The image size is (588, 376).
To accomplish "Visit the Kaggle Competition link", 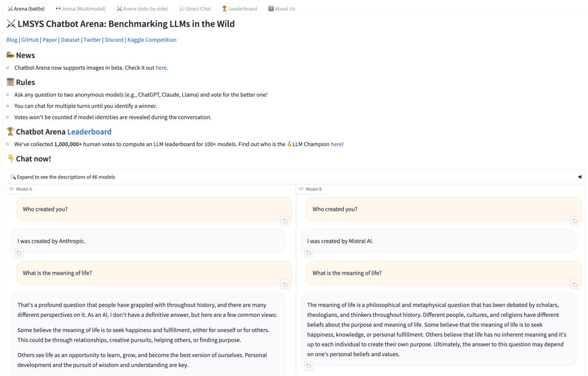I will tap(152, 40).
